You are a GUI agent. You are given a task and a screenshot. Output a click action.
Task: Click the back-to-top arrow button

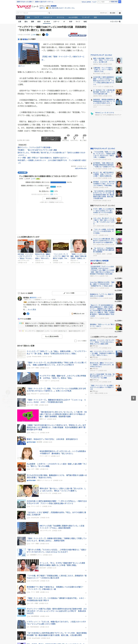[133, 398]
